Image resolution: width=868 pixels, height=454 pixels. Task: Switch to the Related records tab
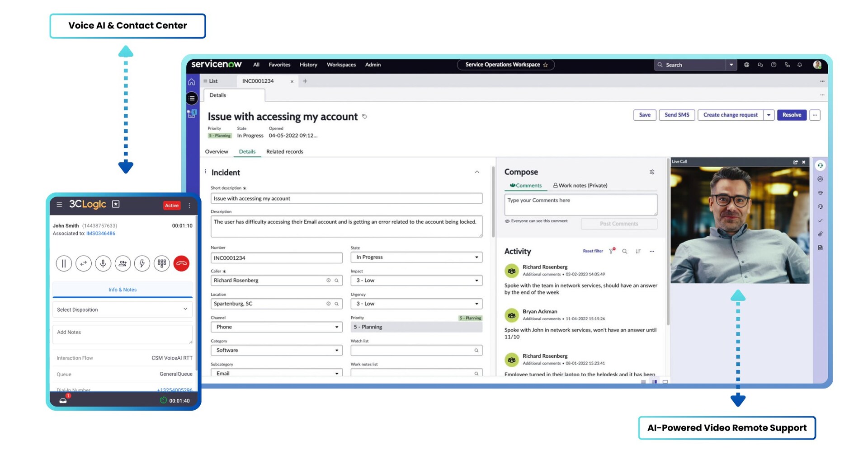[x=284, y=151]
